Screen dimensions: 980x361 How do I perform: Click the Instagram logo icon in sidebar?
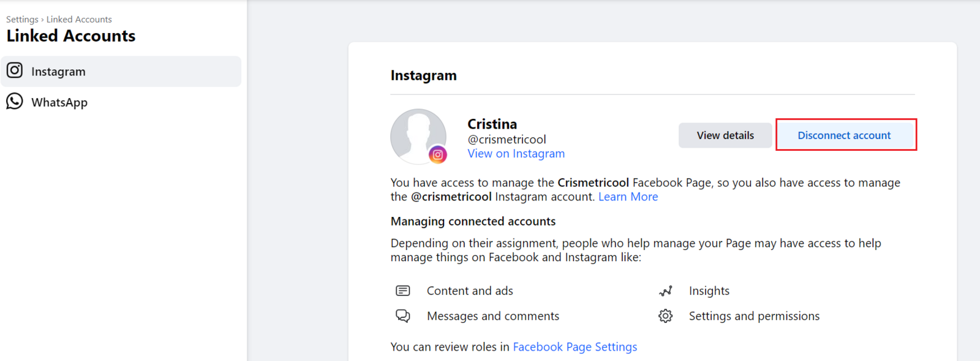tap(15, 70)
